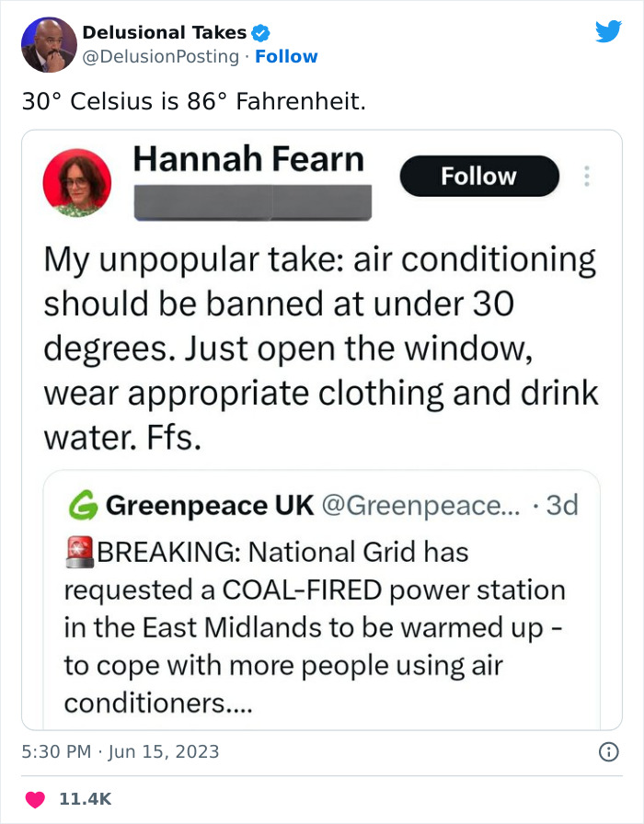644x824 pixels.
Task: Click the blue verified badge
Action: click(261, 33)
